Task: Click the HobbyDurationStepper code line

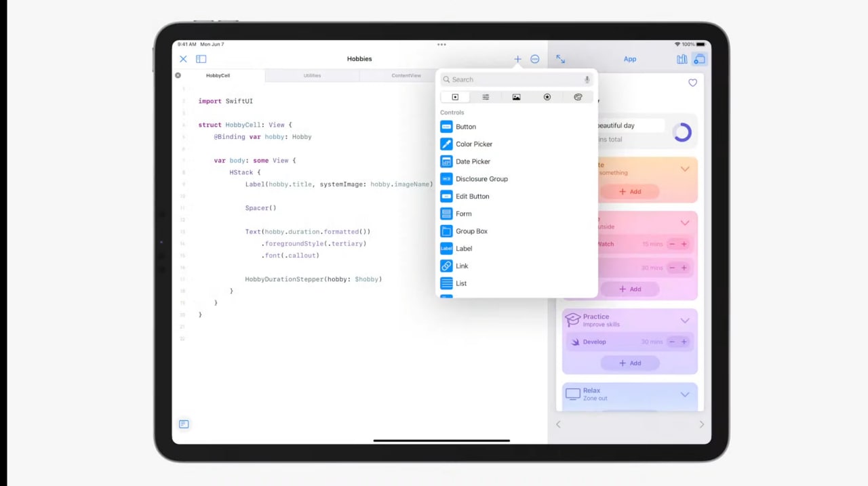Action: pos(313,279)
